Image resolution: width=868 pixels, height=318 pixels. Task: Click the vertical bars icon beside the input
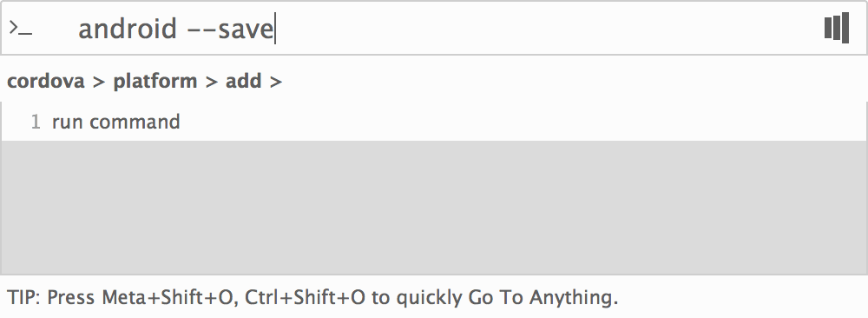point(837,28)
